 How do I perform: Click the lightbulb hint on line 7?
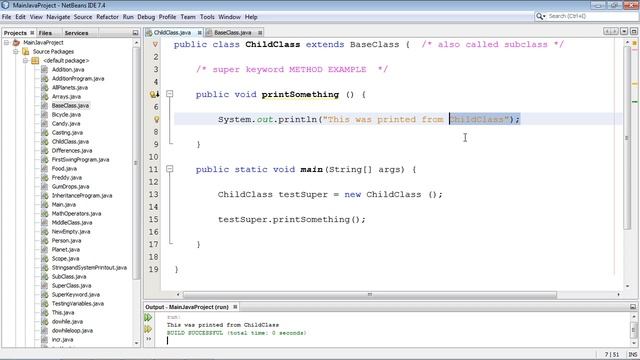click(x=156, y=119)
